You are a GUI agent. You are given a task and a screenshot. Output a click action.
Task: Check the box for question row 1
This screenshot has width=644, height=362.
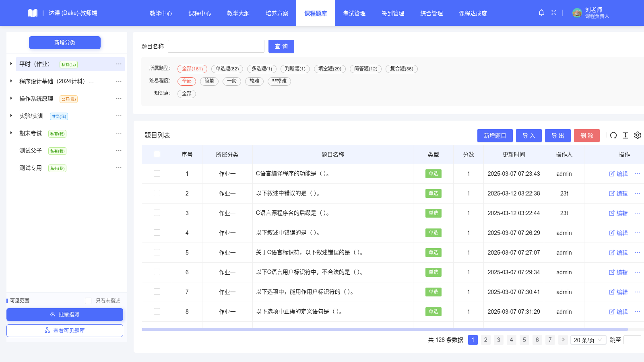coord(157,173)
